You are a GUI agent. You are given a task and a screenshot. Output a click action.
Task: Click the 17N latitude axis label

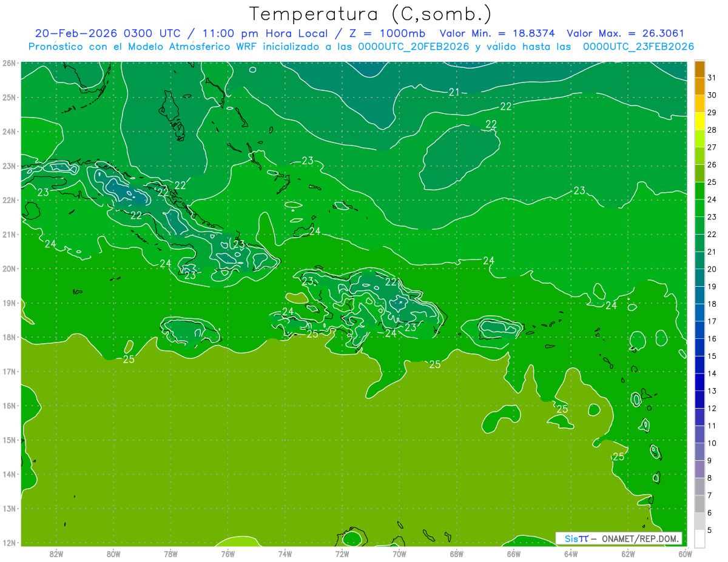[x=8, y=372]
